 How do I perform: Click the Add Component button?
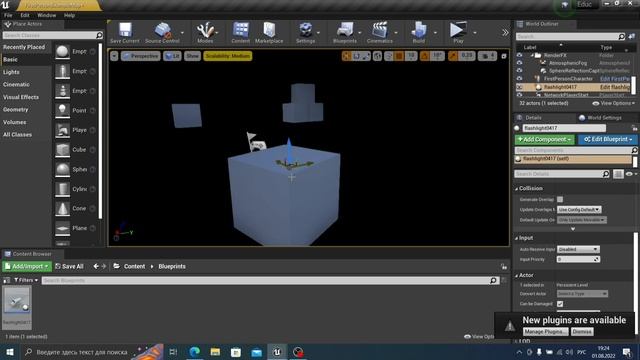pyautogui.click(x=544, y=139)
